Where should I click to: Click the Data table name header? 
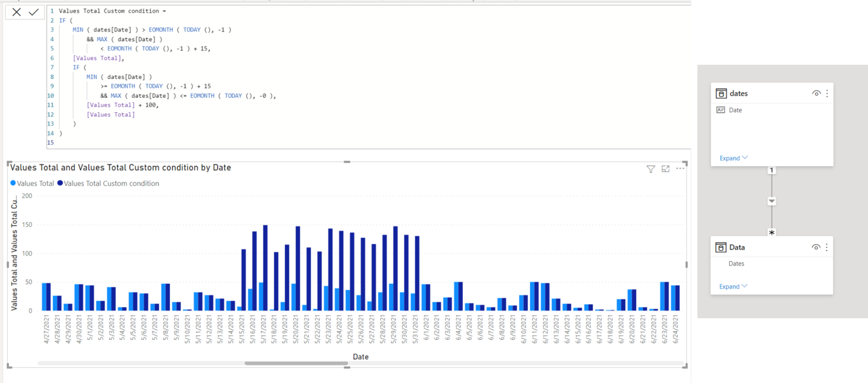(x=737, y=247)
